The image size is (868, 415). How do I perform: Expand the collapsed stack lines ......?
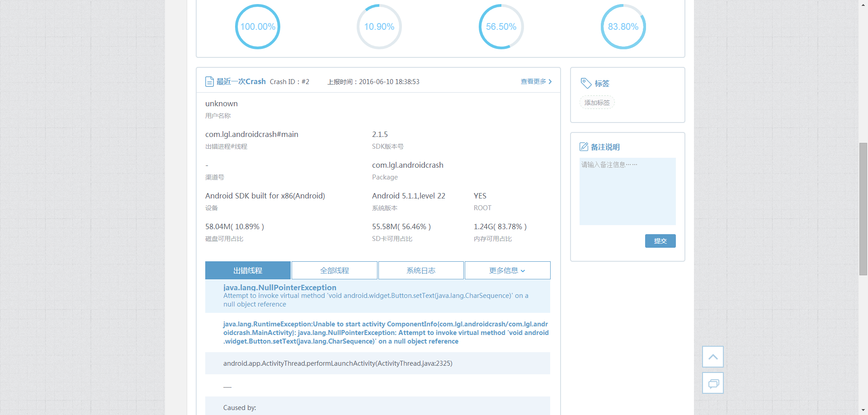227,387
